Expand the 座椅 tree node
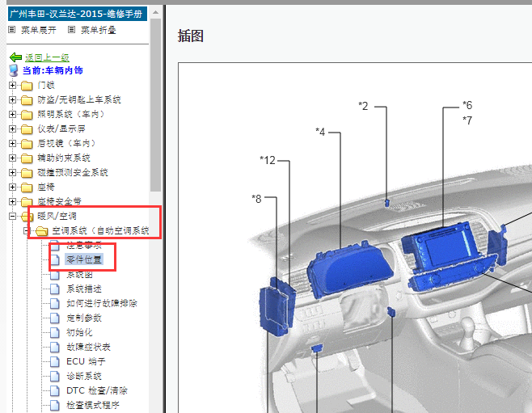Viewport: 532px width, 413px height. click(12, 188)
